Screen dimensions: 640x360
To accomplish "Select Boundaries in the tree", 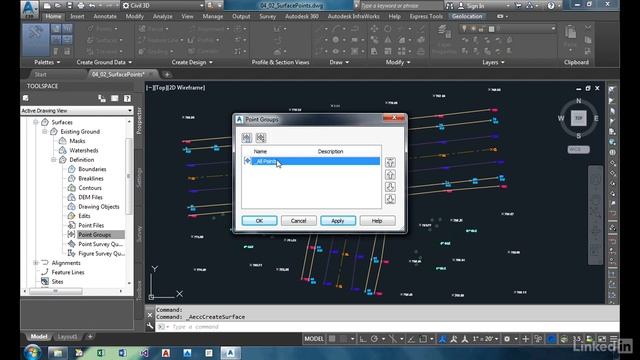I will tap(92, 169).
